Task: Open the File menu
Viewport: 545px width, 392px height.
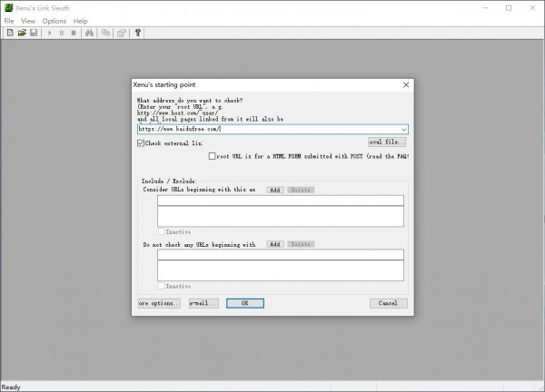Action: coord(9,21)
